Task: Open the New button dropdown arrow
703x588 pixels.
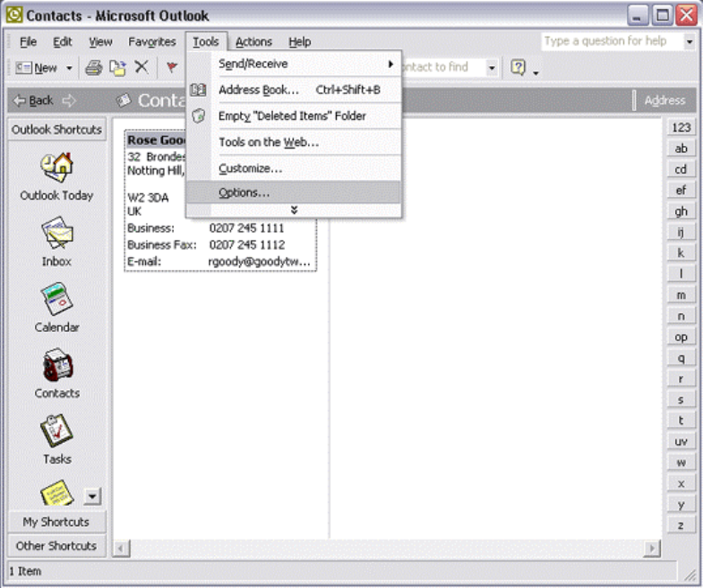Action: 69,68
